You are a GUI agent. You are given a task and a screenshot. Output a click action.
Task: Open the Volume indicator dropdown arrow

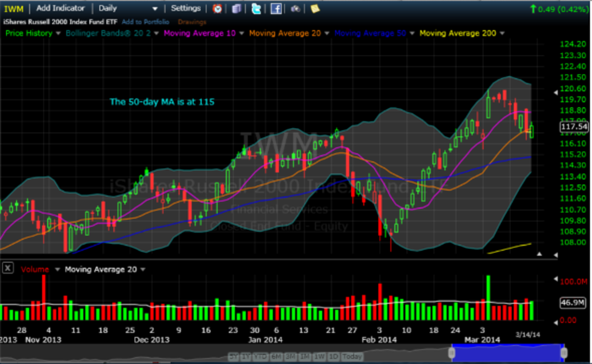pyautogui.click(x=57, y=269)
